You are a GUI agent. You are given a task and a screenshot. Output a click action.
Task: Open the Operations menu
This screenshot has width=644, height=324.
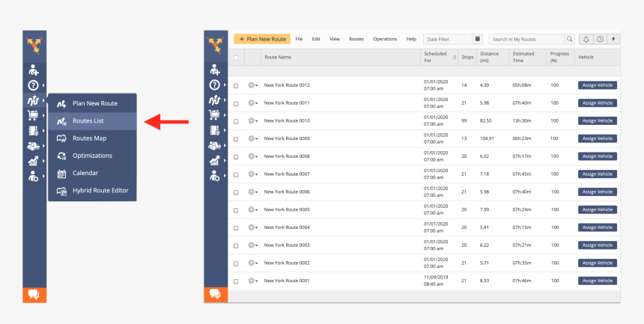point(385,39)
